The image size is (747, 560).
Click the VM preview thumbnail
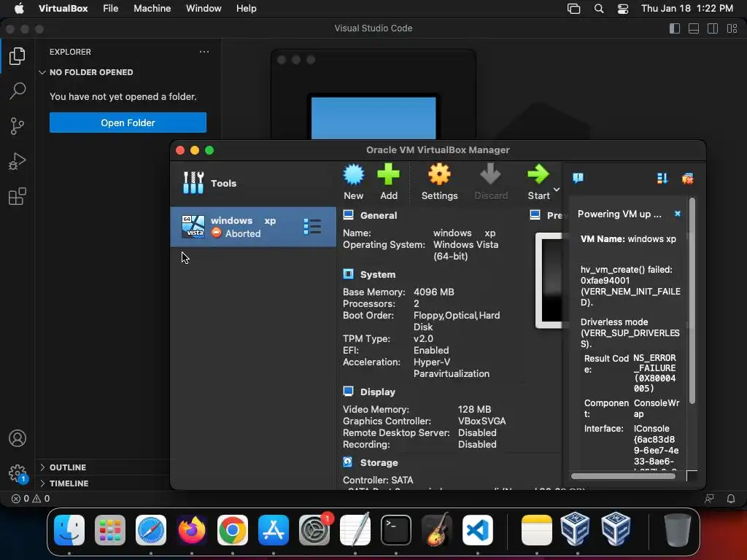coord(549,281)
